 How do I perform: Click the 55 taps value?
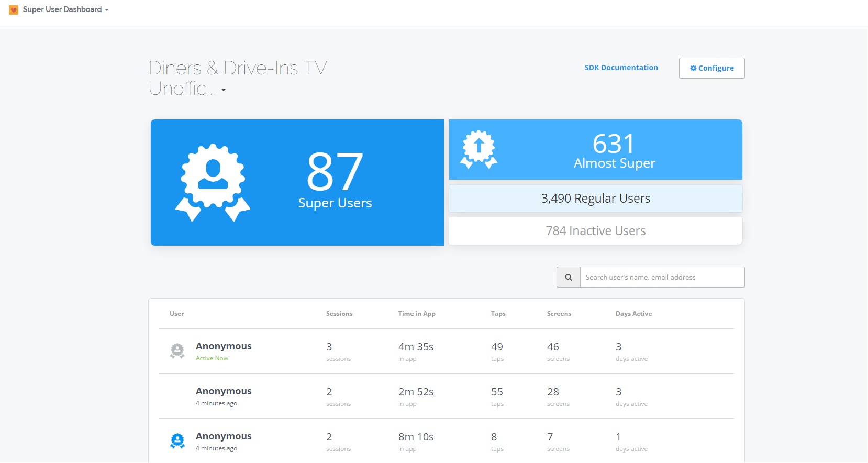tap(497, 392)
